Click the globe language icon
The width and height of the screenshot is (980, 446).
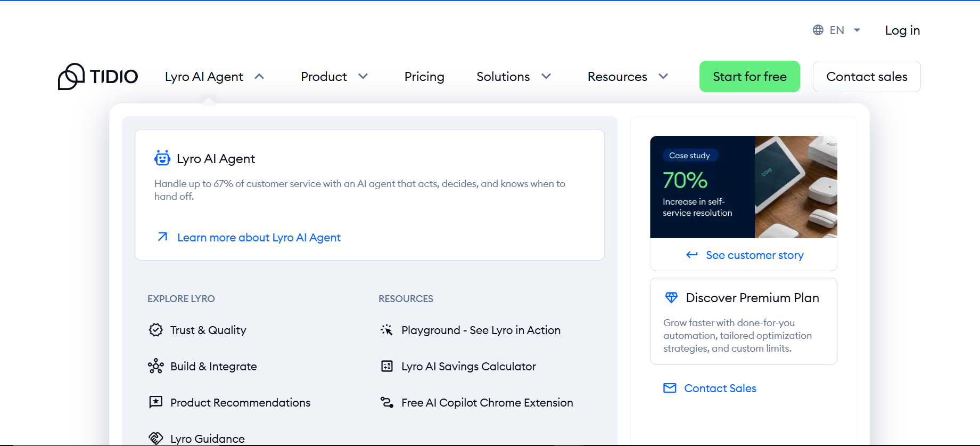pyautogui.click(x=818, y=30)
